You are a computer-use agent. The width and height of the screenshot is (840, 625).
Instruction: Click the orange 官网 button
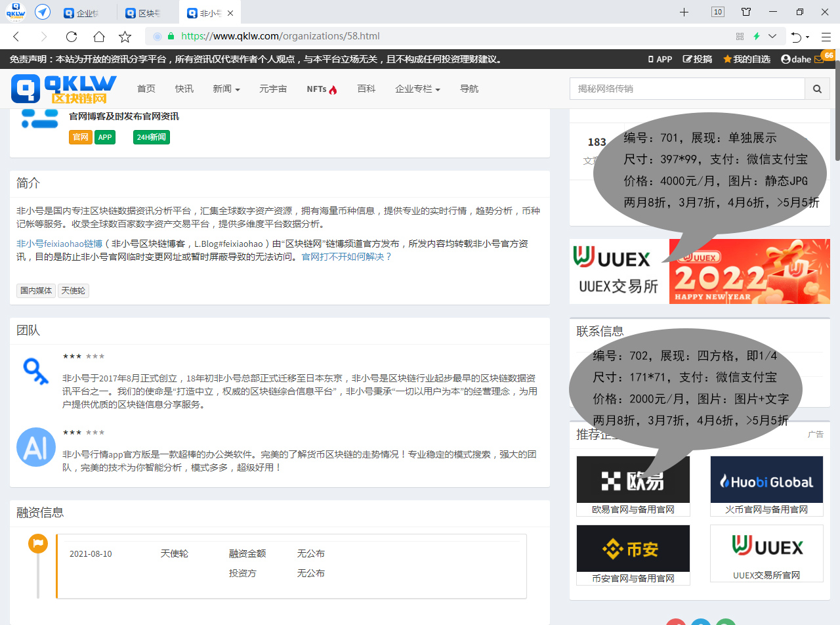[81, 137]
